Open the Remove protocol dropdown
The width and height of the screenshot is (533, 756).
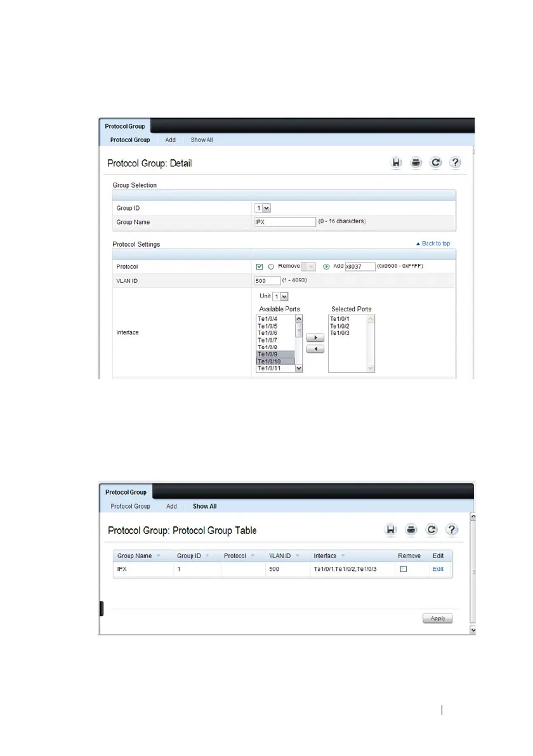[x=309, y=266]
